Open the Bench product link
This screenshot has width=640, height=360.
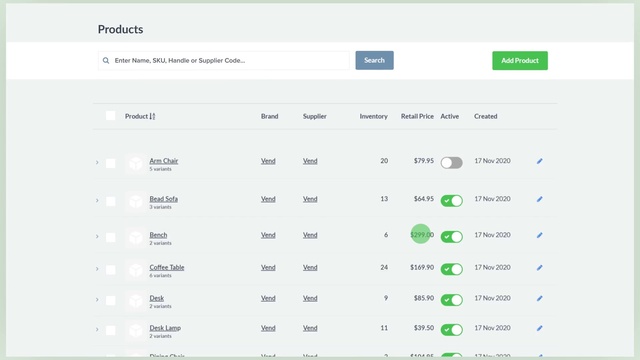[158, 235]
